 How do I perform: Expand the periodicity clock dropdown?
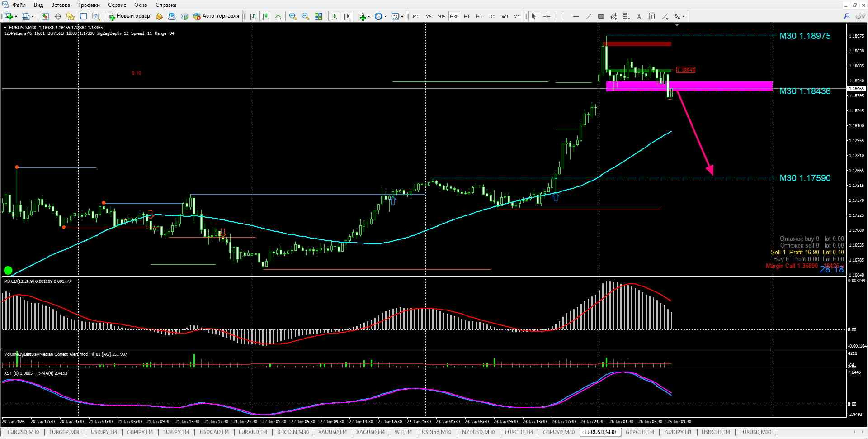[x=385, y=17]
